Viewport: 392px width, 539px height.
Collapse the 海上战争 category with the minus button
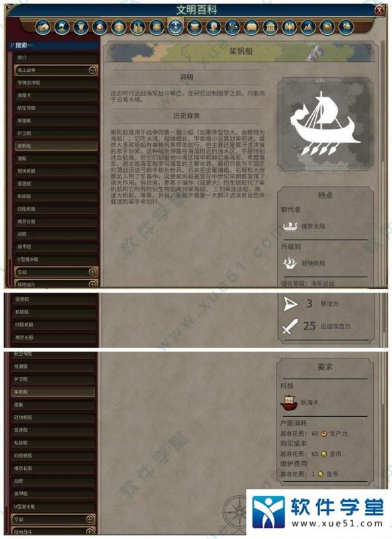pos(93,70)
